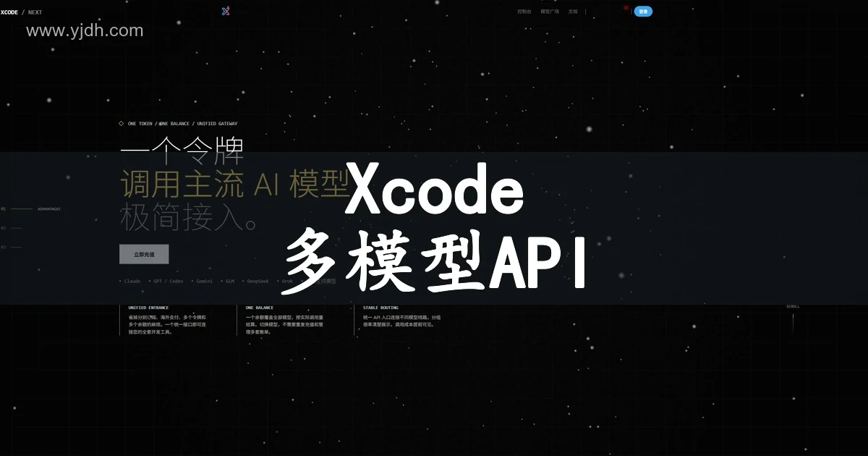This screenshot has width=868, height=456.
Task: Jump to section marker 02
Action: point(12,228)
